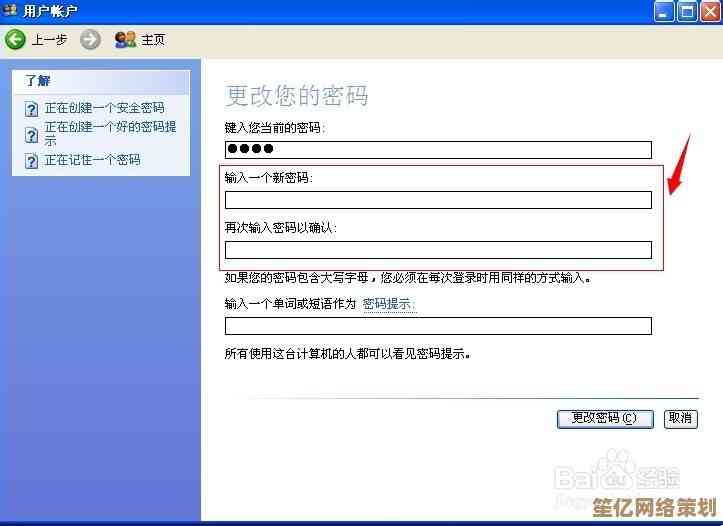This screenshot has width=723, height=526.
Task: Click question icon beside 正在创建一个安全密码
Action: [32, 109]
